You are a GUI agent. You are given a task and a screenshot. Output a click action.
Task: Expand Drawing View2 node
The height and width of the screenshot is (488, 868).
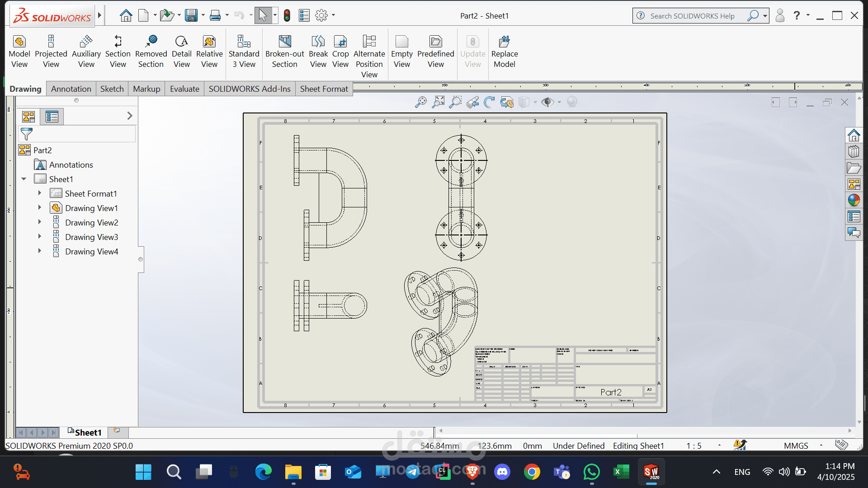(x=39, y=222)
